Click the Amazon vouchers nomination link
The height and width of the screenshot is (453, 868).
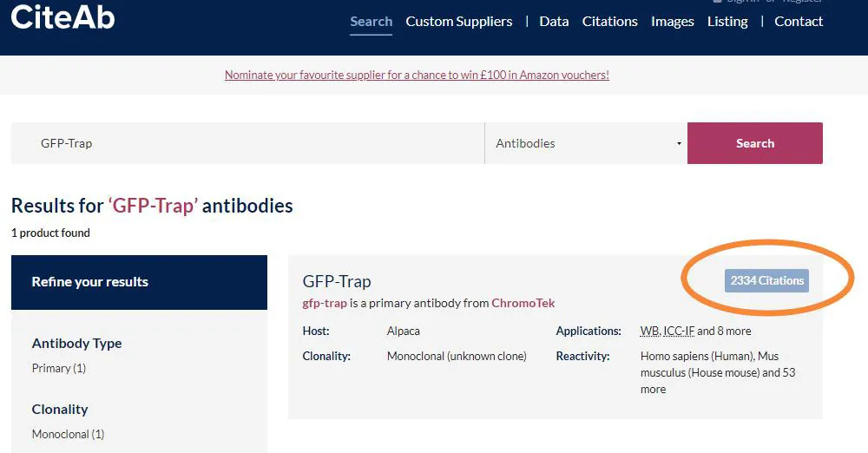pyautogui.click(x=417, y=75)
